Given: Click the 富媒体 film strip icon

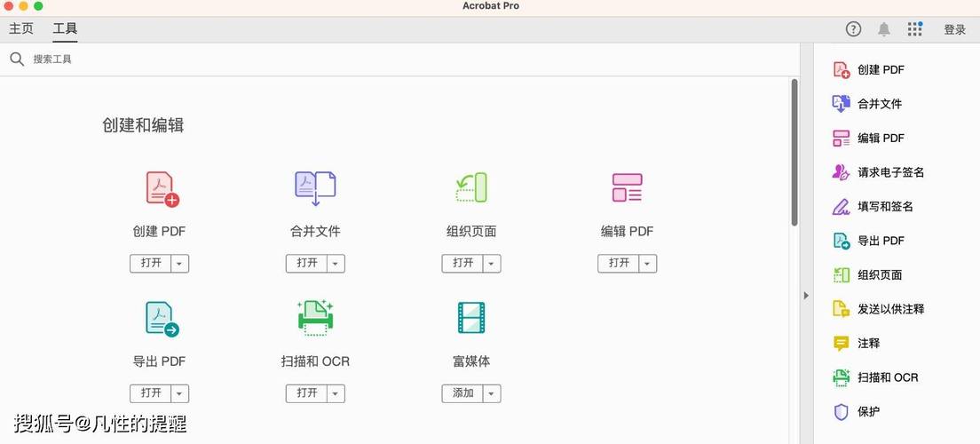Looking at the screenshot, I should [471, 318].
